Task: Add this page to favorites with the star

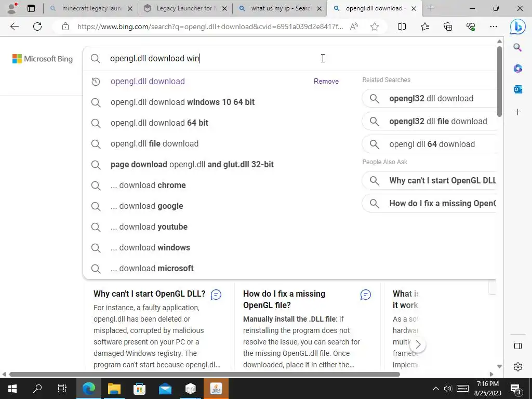Action: [x=375, y=26]
